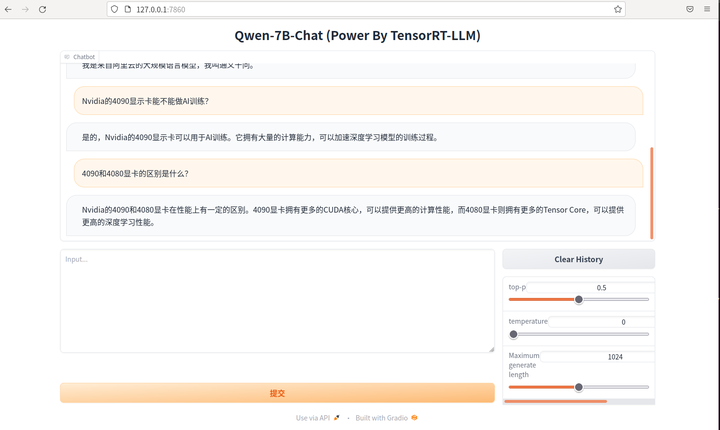The width and height of the screenshot is (720, 430).
Task: Open the browser hamburger menu
Action: [707, 9]
